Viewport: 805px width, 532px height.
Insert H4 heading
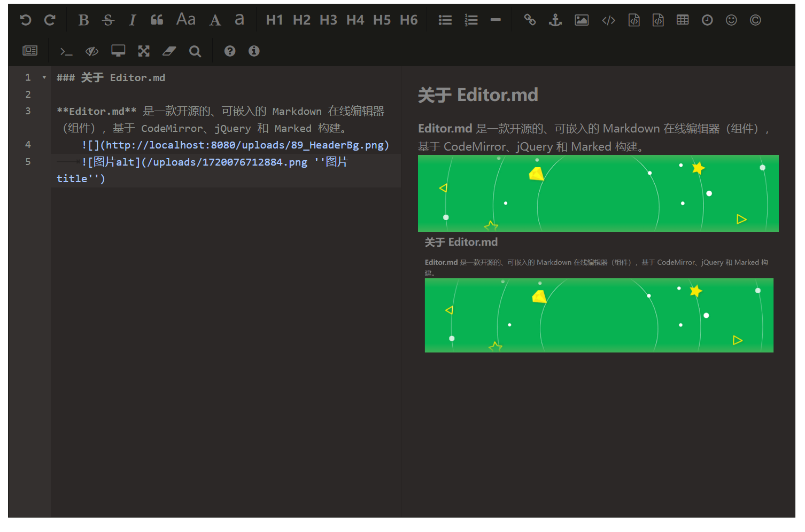(x=355, y=20)
